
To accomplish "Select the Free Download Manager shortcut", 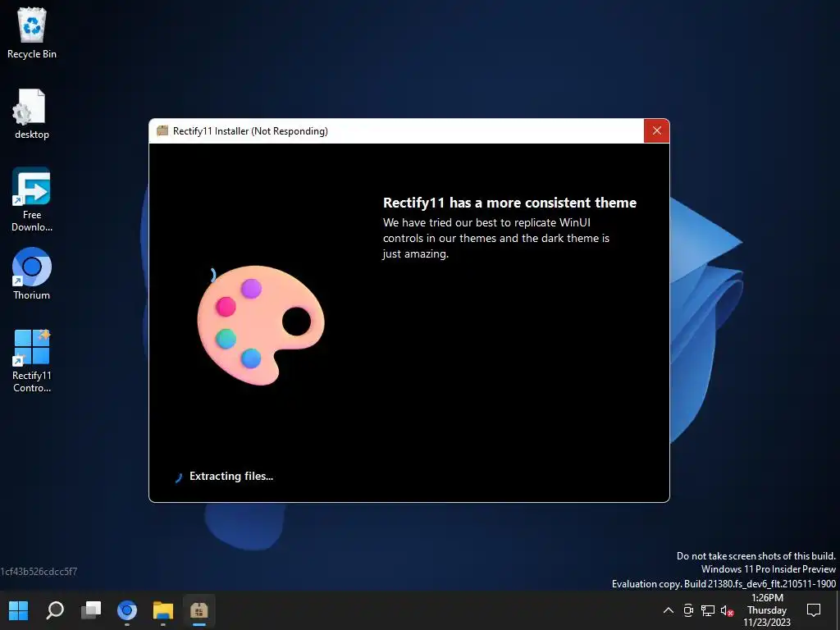I will point(32,199).
